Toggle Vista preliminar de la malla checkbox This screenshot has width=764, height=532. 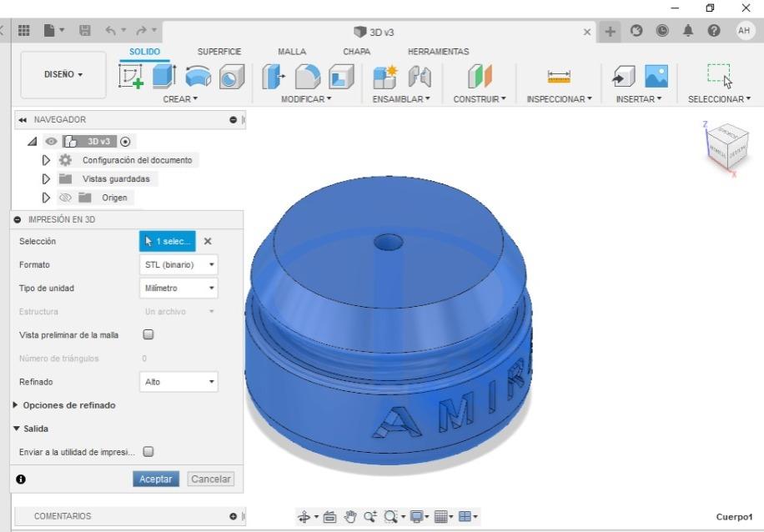tap(148, 334)
